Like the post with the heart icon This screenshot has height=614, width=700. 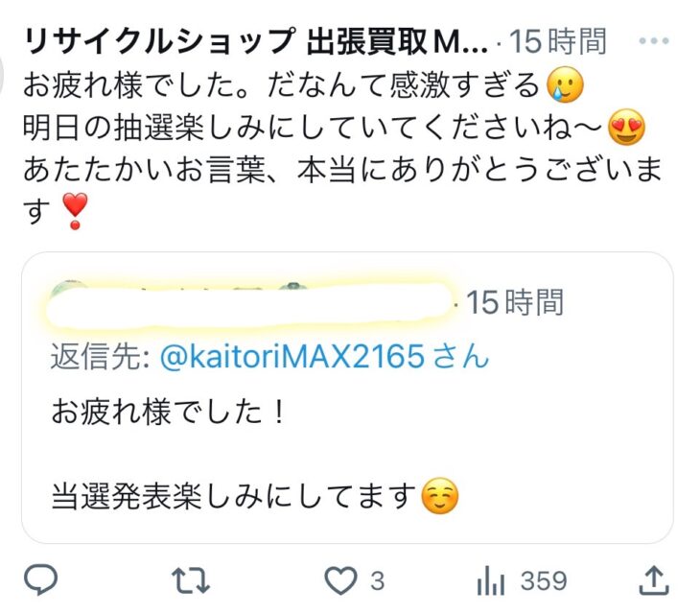(340, 580)
